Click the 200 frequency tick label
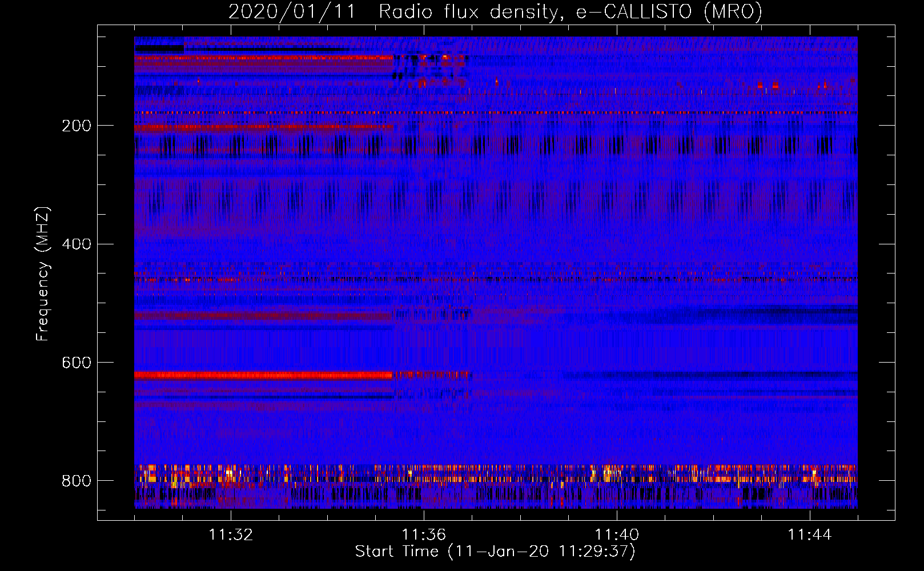Screen dimensions: 924x571 point(76,126)
